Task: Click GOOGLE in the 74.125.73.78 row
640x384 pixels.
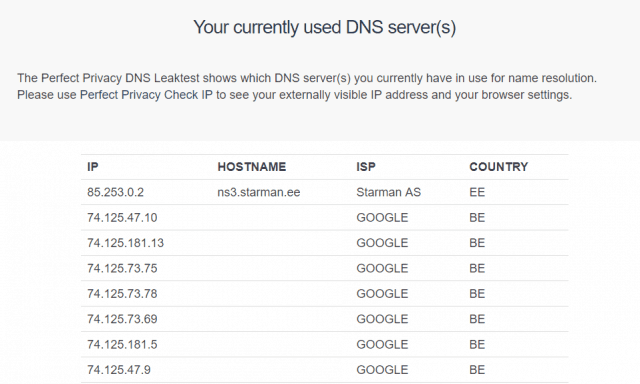Action: coord(382,293)
